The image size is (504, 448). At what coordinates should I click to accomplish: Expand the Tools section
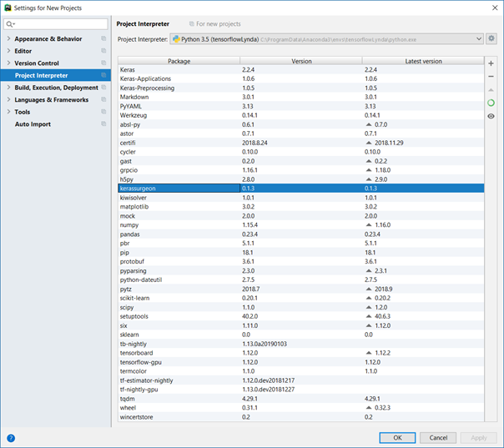tap(8, 112)
